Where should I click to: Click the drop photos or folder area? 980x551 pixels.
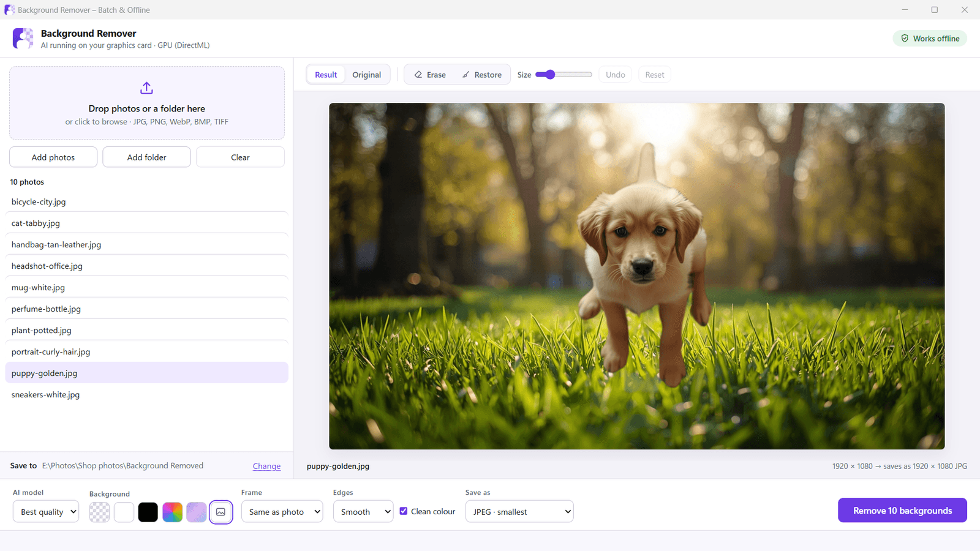tap(147, 103)
